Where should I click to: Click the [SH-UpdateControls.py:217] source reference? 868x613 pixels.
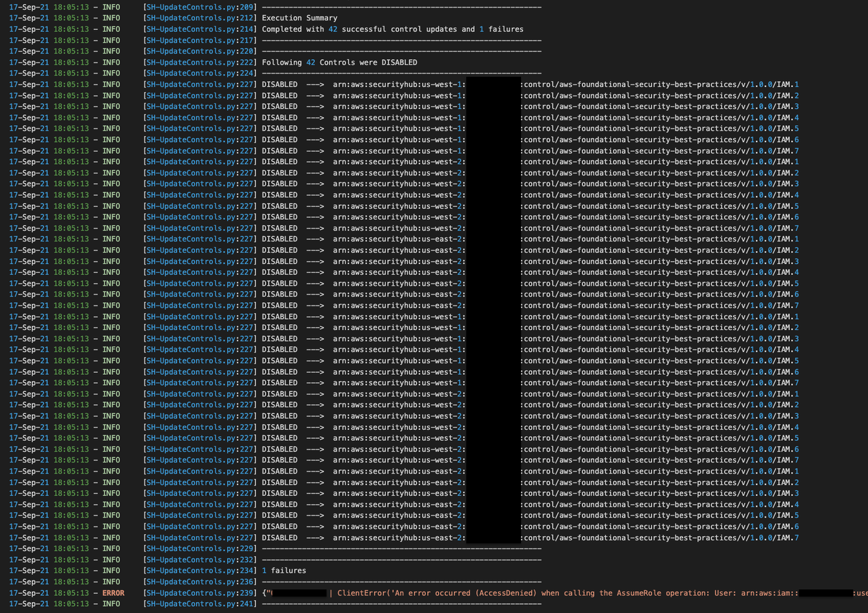point(200,40)
